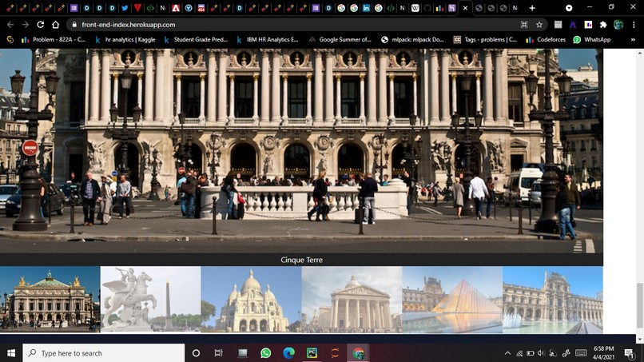644x362 pixels.
Task: Select the Louvre glass pyramid thumbnail
Action: (x=452, y=299)
